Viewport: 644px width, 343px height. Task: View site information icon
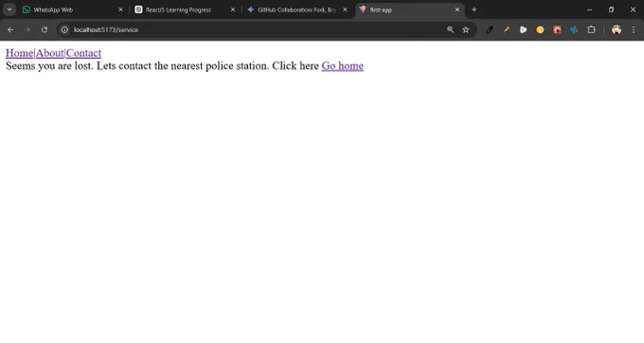[64, 29]
